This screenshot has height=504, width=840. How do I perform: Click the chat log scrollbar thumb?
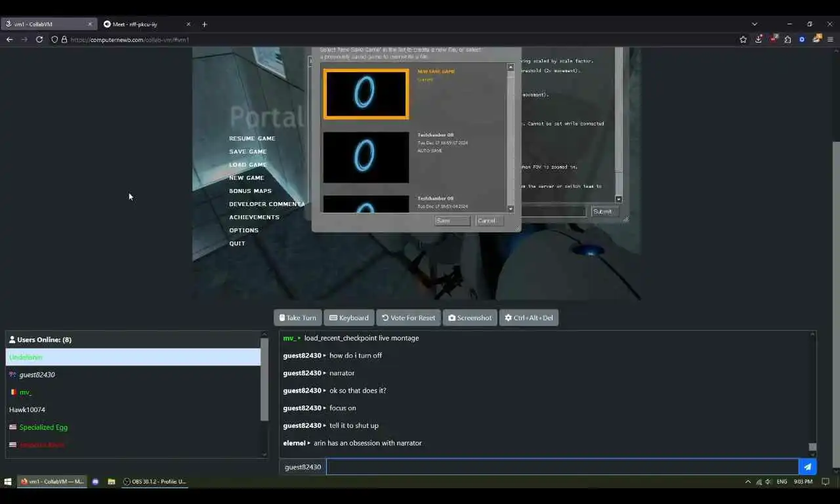click(x=812, y=447)
